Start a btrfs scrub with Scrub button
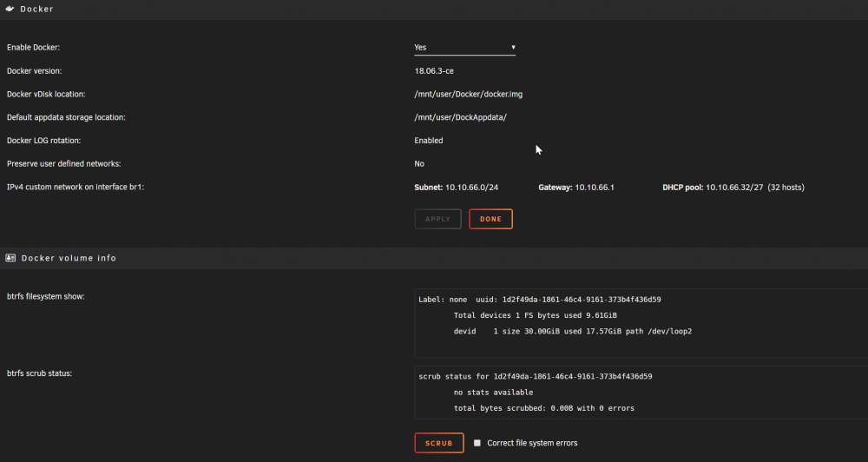868x462 pixels. 439,443
